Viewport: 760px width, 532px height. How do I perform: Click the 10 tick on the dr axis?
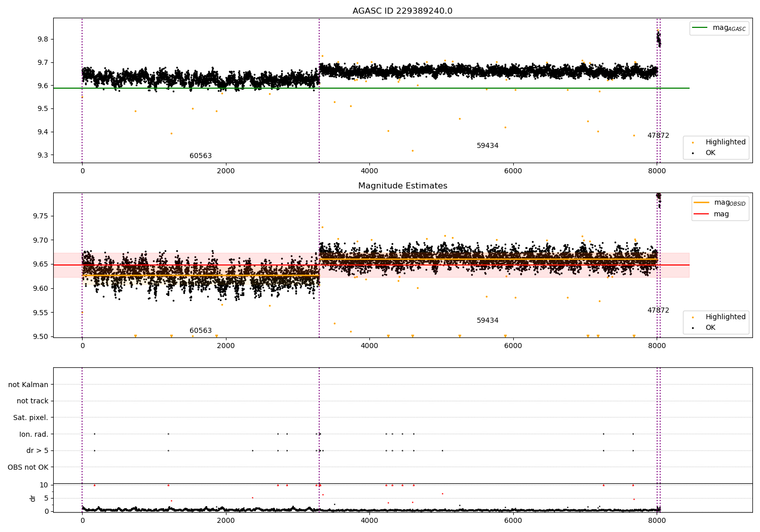[x=44, y=485]
